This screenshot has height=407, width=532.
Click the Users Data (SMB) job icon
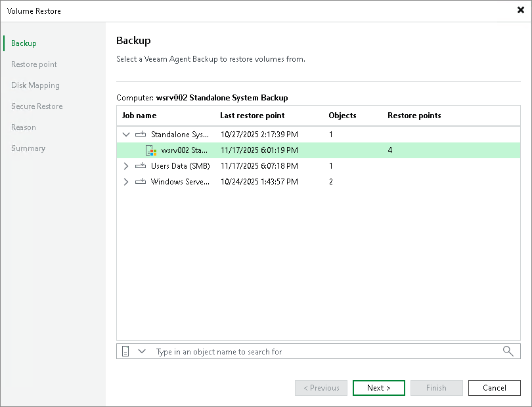[142, 165]
